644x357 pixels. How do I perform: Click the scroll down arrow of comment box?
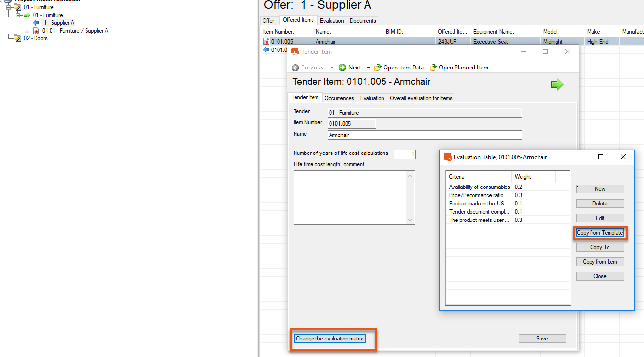[x=411, y=220]
